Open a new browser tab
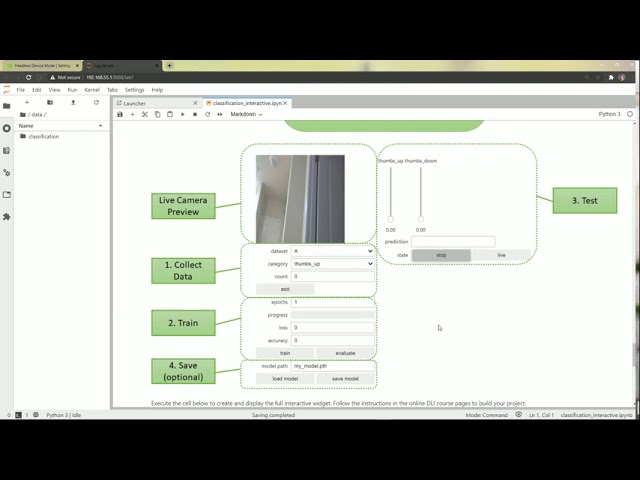The height and width of the screenshot is (480, 640). [169, 65]
